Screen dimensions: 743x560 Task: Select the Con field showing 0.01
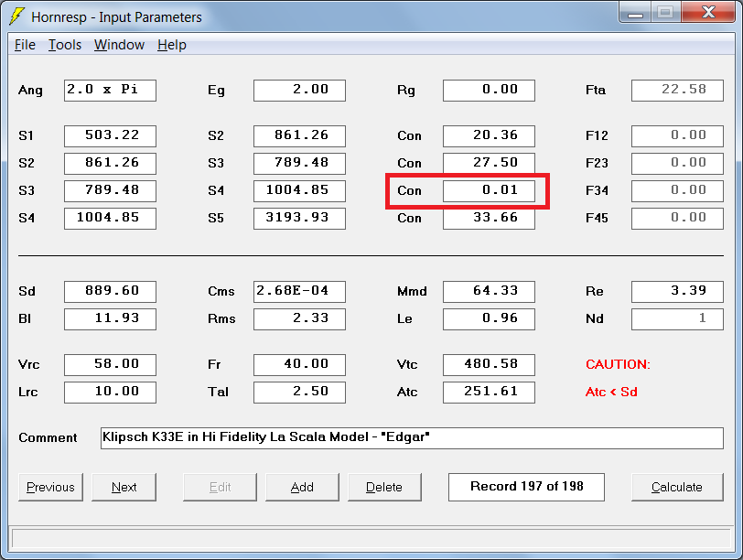pos(489,191)
